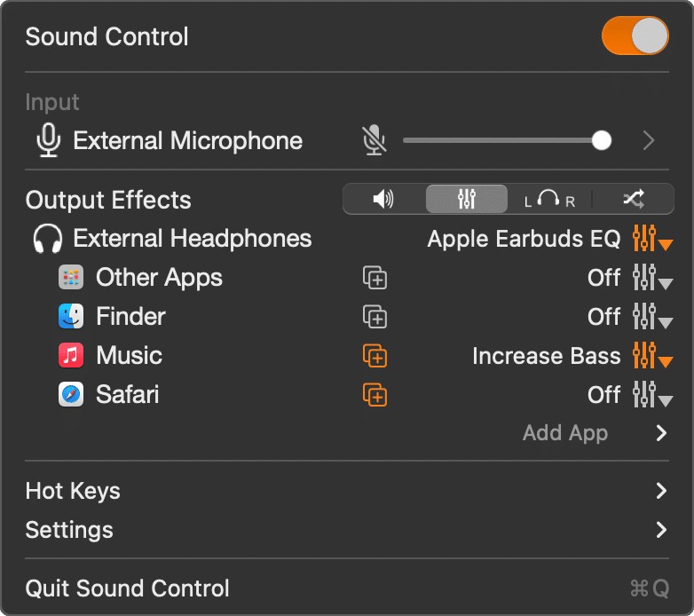Open the Settings submenu

[x=660, y=530]
